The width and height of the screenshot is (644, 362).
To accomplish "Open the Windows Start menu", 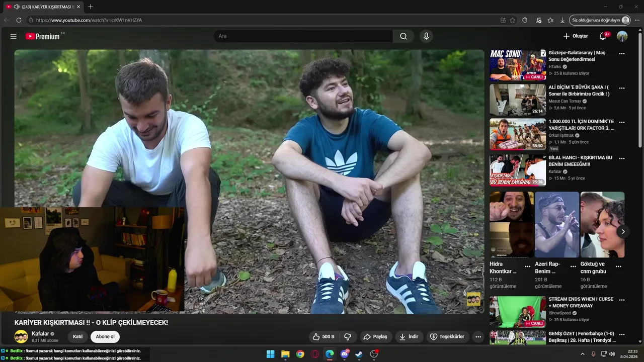I will [270, 354].
